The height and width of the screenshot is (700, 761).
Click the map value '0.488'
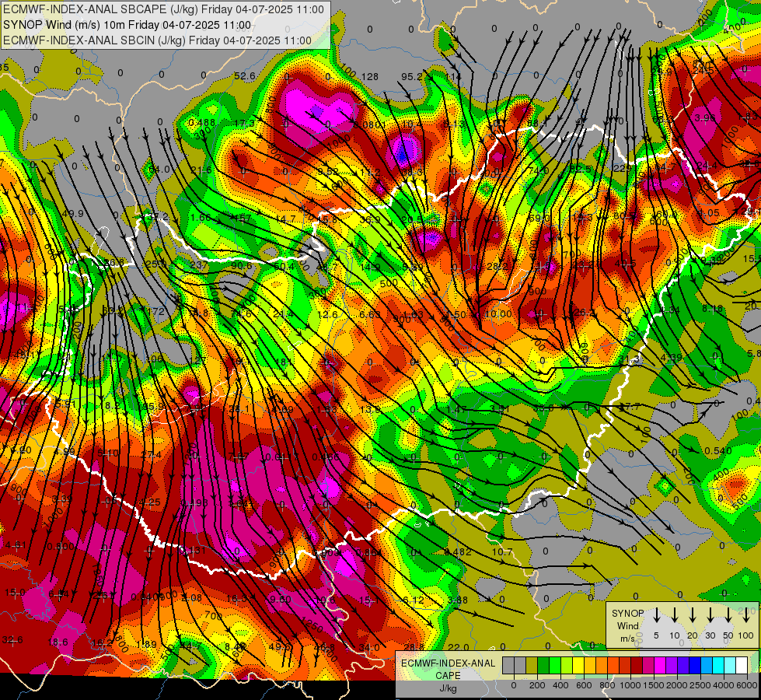point(202,122)
